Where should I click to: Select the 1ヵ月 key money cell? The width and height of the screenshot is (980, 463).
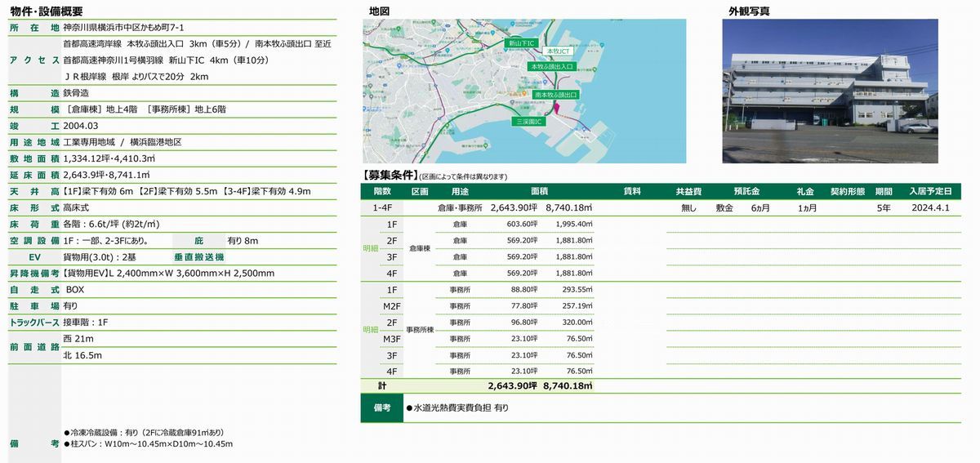pos(807,208)
